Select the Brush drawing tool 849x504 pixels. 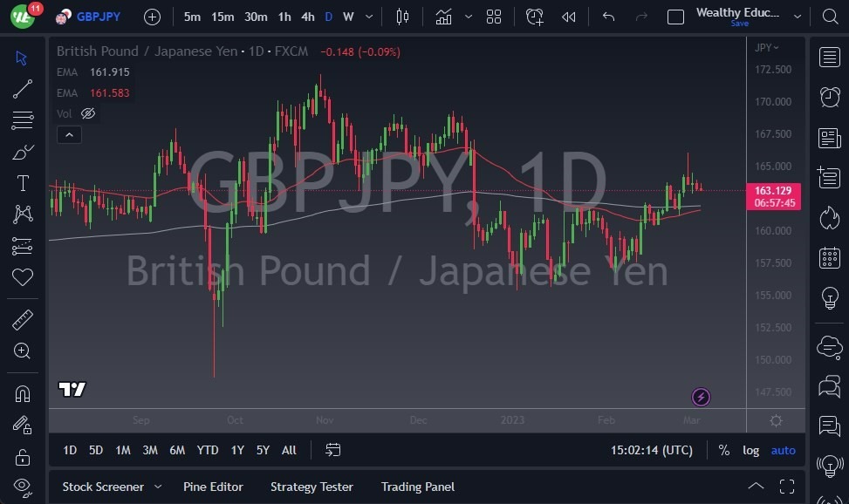22,152
